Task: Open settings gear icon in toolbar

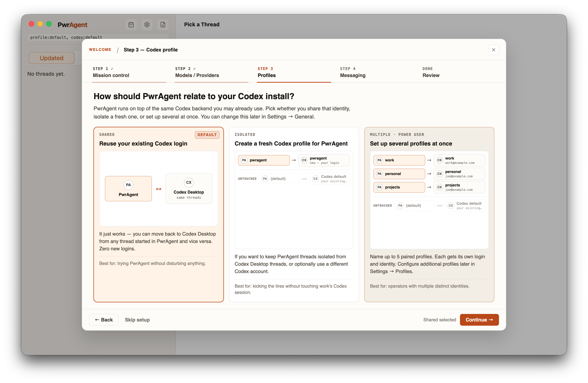Action: [x=147, y=25]
